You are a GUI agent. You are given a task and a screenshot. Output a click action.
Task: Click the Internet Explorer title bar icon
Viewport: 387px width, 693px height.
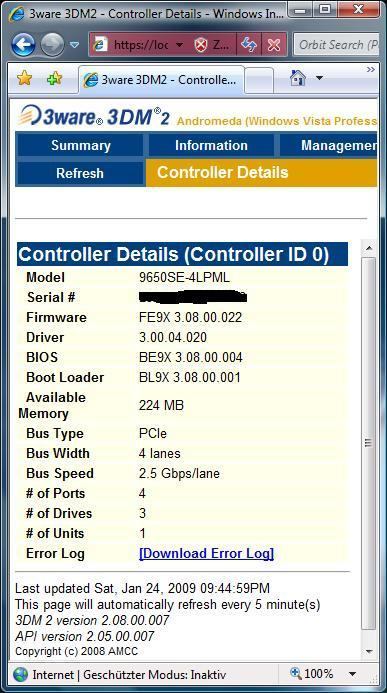tap(16, 13)
